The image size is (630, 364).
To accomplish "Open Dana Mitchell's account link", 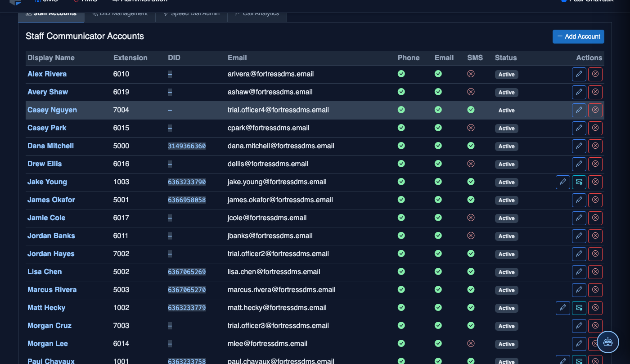I will coord(50,146).
